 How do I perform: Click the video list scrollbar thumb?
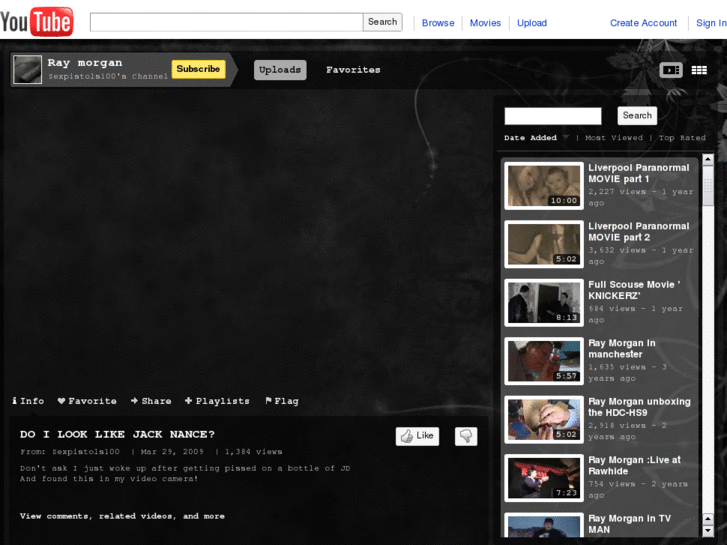click(x=708, y=186)
